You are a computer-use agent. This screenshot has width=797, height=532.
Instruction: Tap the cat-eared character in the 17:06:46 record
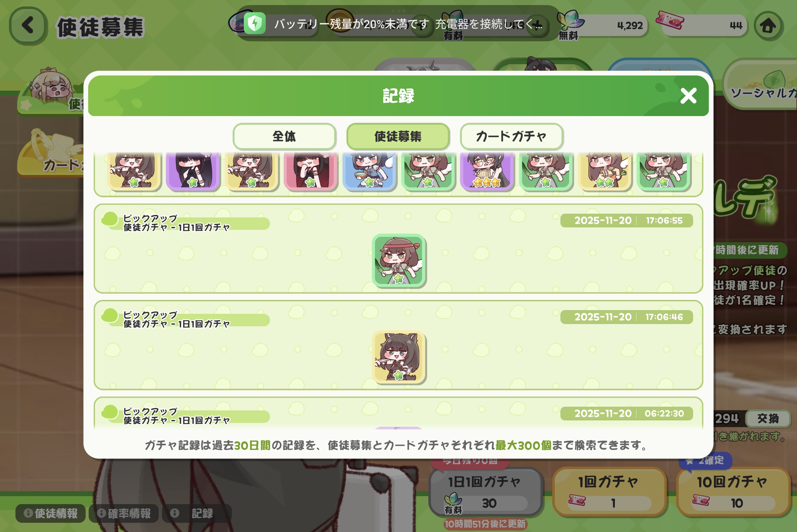click(399, 357)
